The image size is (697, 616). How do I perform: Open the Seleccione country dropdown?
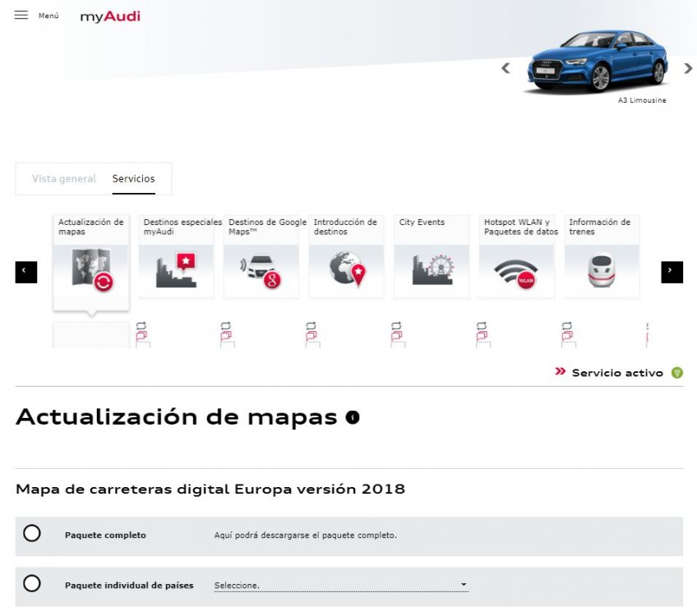tap(341, 586)
